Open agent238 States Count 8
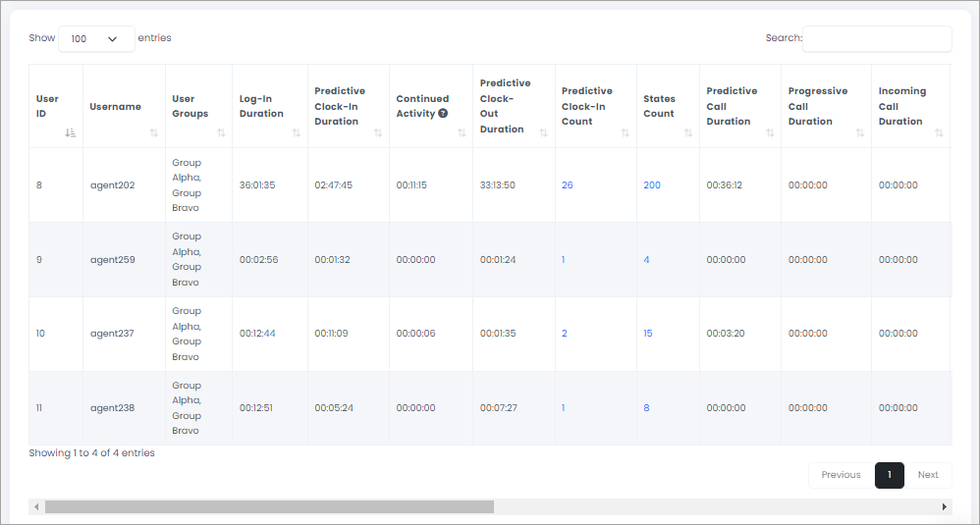Screen dimensions: 980x525 [x=646, y=407]
